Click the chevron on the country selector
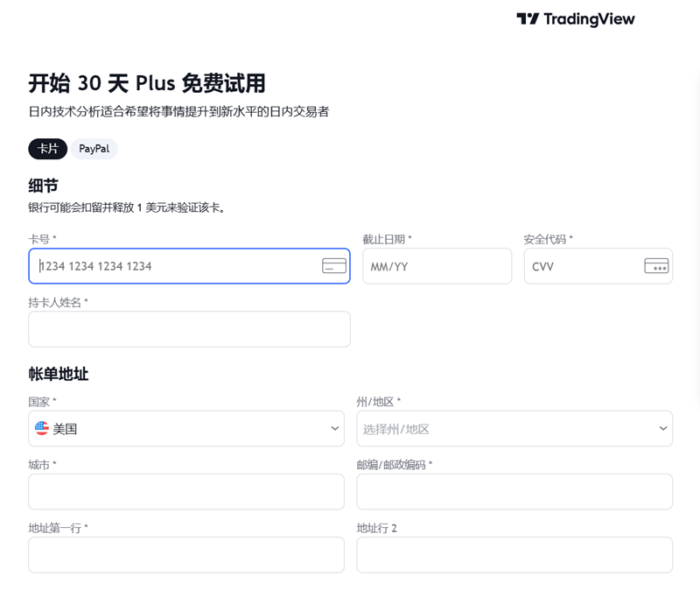Viewport: 700px width, 597px height. [334, 429]
